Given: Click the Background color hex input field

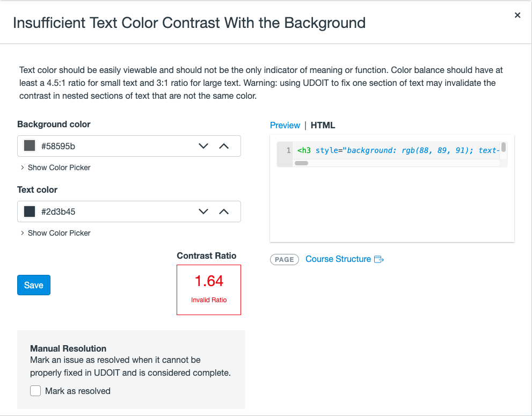Looking at the screenshot, I should 113,146.
